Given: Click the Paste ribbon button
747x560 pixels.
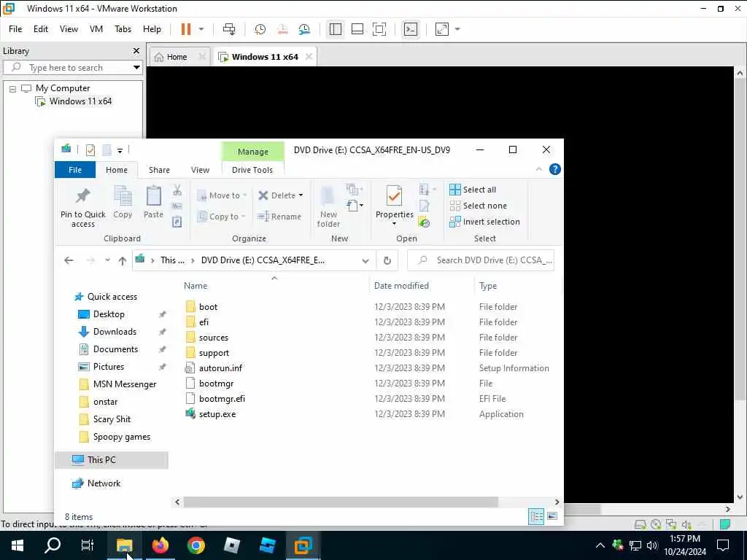Looking at the screenshot, I should 153,203.
